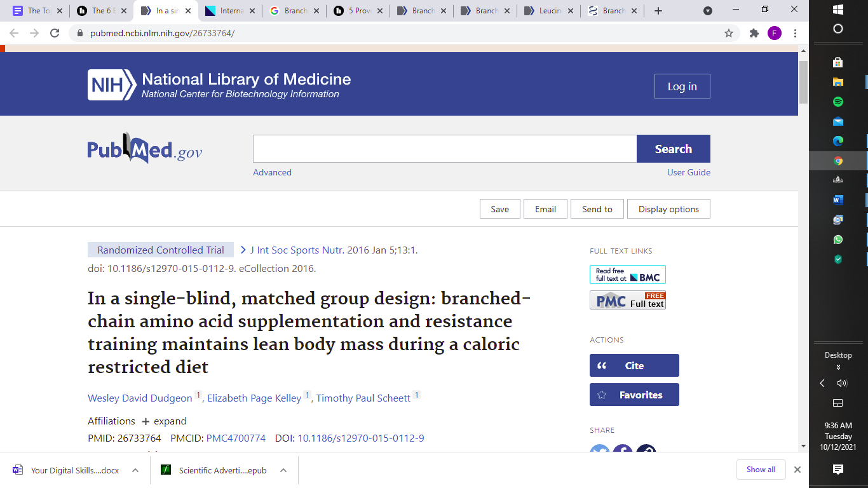Viewport: 868px width, 488px height.
Task: Open Read free full text at BMC
Action: (627, 274)
